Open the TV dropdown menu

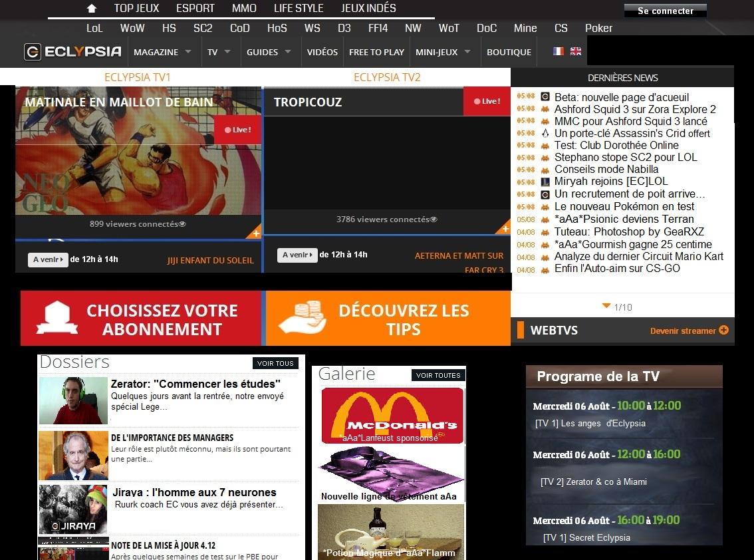point(227,52)
